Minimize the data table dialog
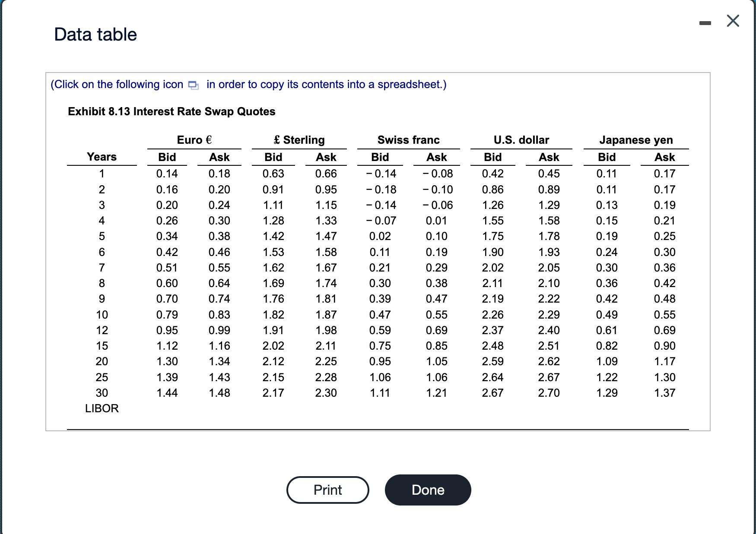 pos(705,23)
